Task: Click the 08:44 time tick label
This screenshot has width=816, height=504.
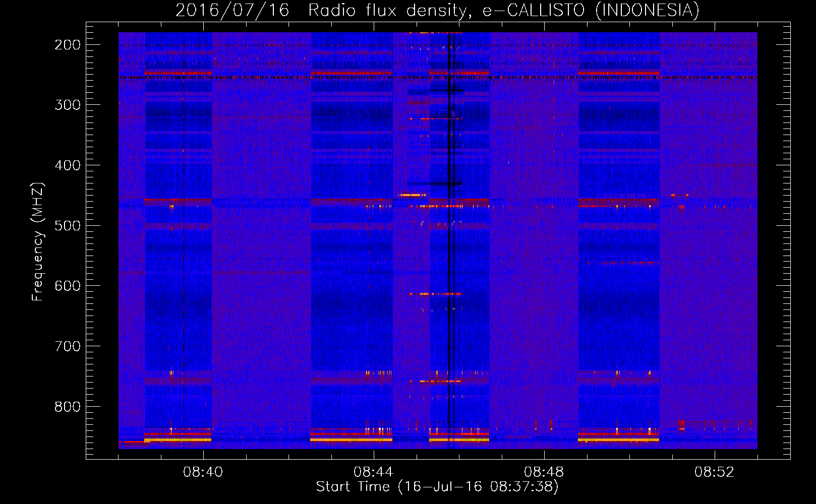Action: tap(373, 472)
